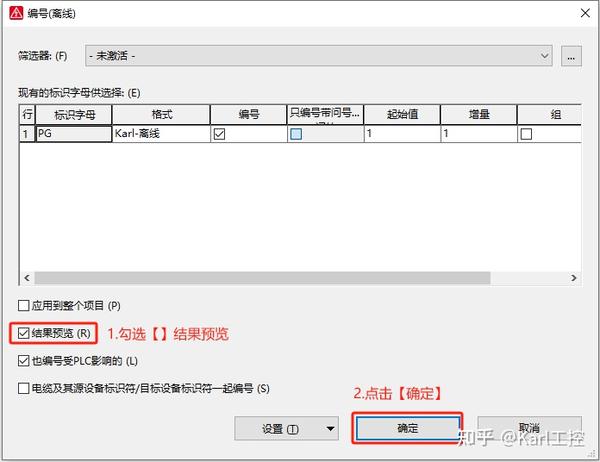The image size is (600, 462).
Task: Expand the 设置 button dropdown arrow
Action: coord(331,429)
